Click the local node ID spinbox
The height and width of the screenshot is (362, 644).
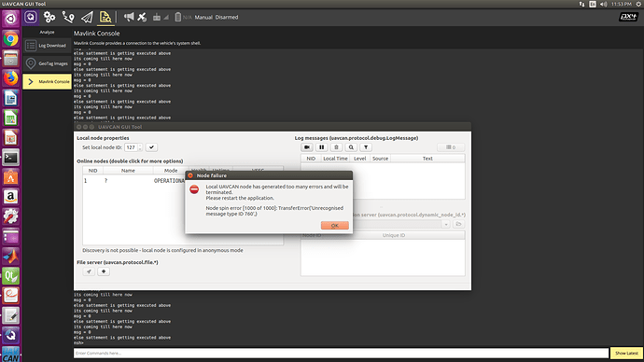point(133,147)
